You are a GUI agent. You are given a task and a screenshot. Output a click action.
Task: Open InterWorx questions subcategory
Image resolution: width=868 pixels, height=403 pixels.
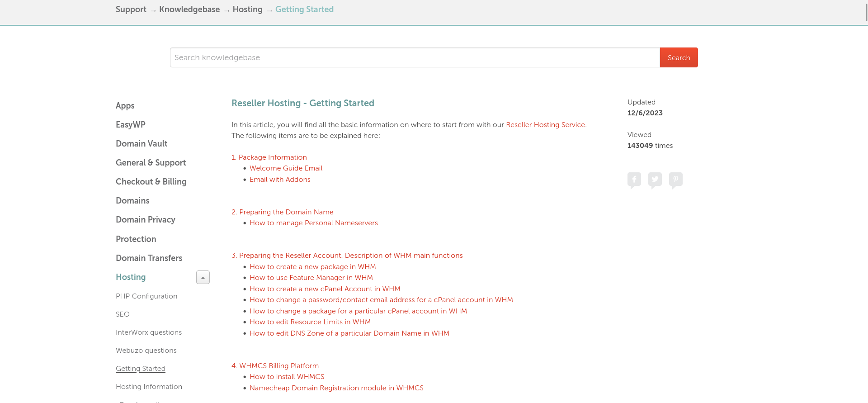(x=149, y=332)
